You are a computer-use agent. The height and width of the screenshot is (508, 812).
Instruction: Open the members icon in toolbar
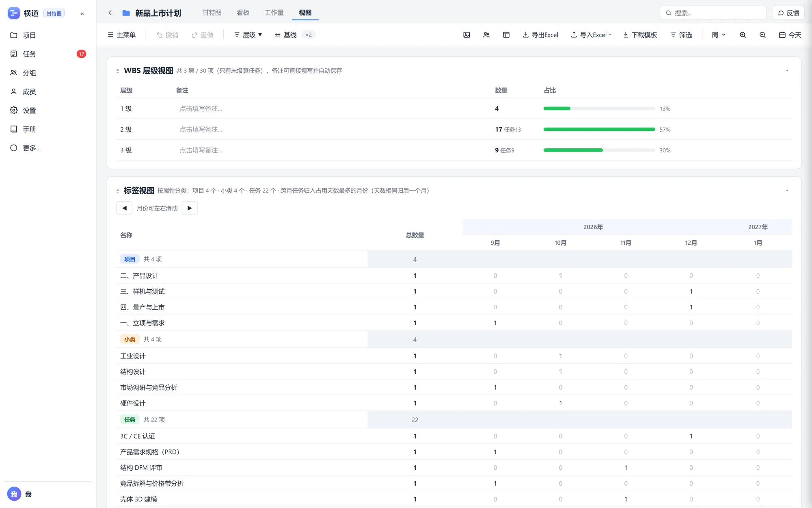click(486, 35)
